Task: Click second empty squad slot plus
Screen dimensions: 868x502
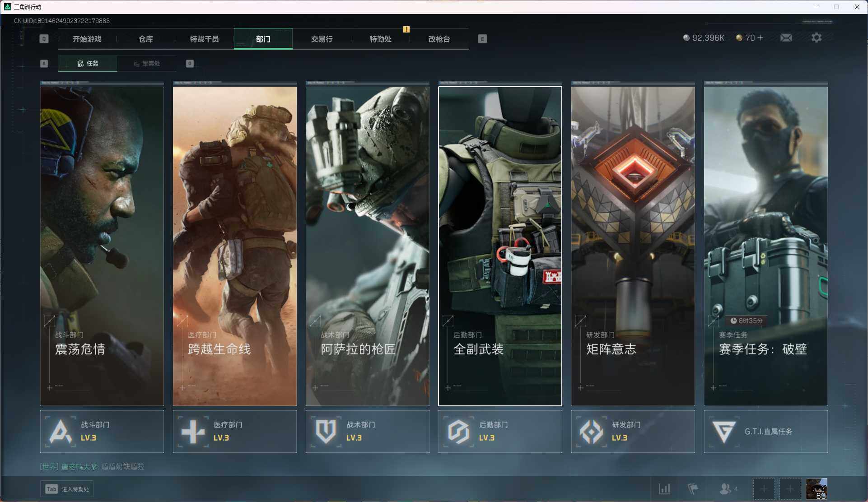Action: tap(790, 489)
